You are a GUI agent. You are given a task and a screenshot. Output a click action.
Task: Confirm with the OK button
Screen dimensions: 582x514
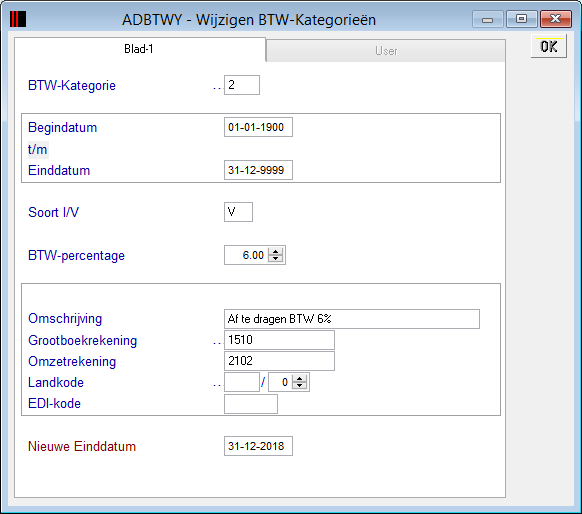549,46
